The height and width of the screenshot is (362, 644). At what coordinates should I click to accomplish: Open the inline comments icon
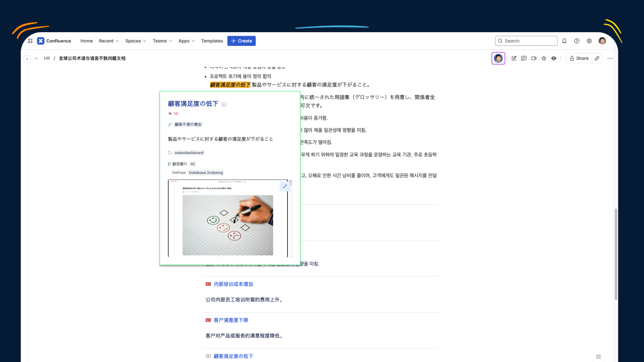click(x=524, y=58)
